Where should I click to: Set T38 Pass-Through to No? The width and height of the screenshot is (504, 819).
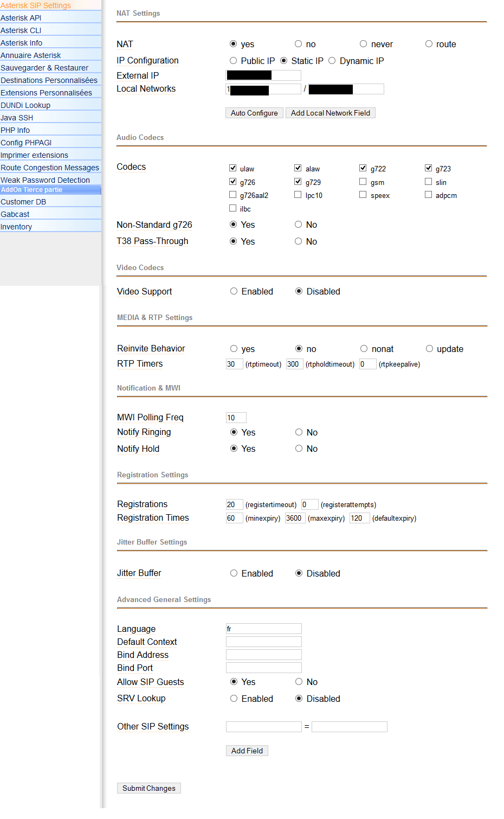298,241
